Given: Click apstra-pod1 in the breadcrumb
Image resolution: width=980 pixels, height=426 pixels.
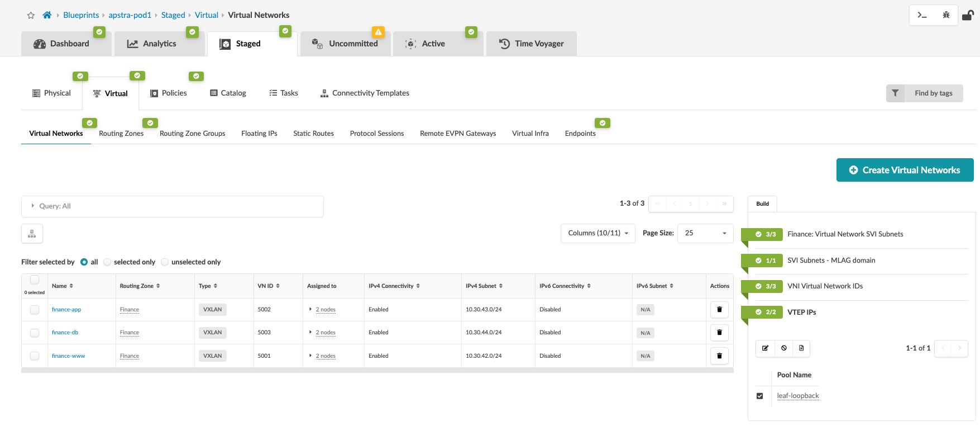Looking at the screenshot, I should (130, 15).
